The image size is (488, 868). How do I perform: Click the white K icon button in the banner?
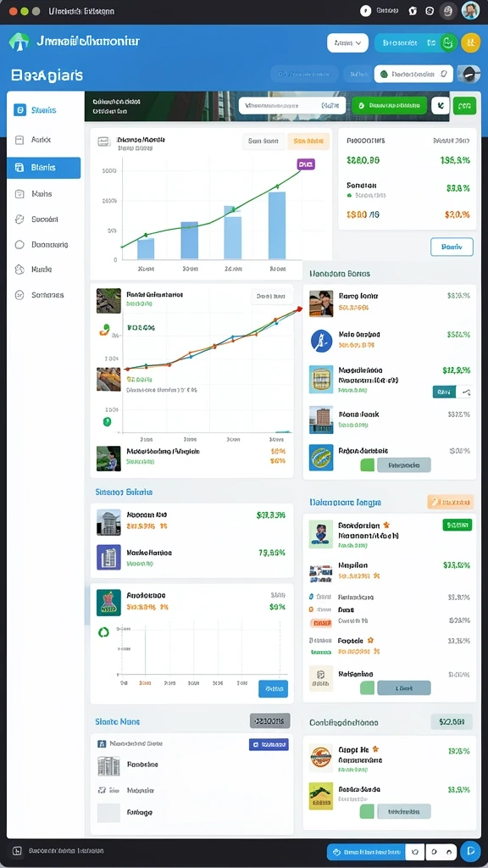[x=441, y=105]
